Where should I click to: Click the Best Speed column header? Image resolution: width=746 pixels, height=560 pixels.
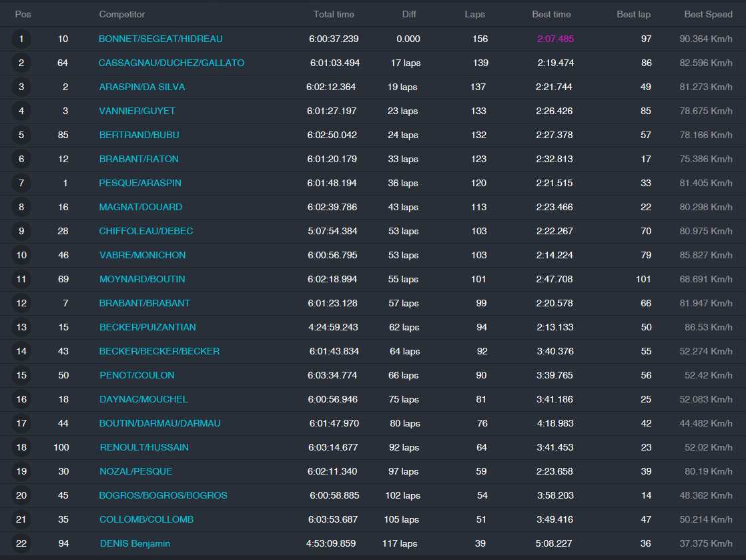click(708, 14)
